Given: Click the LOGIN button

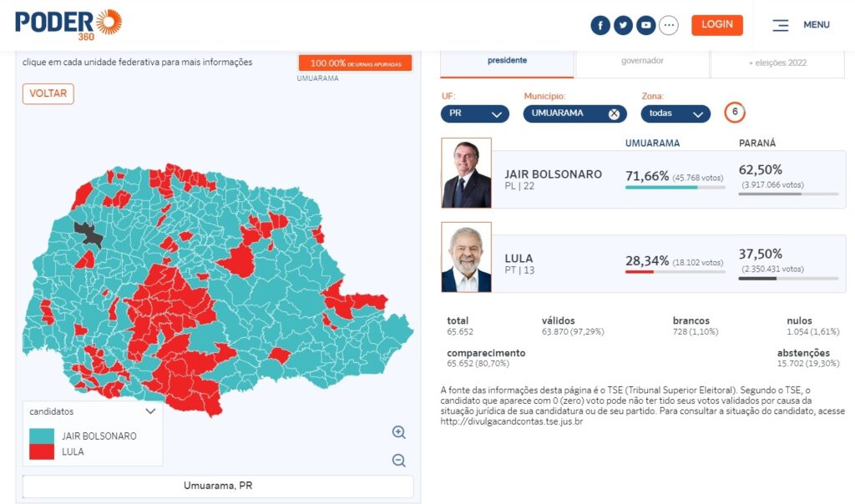Looking at the screenshot, I should (717, 25).
